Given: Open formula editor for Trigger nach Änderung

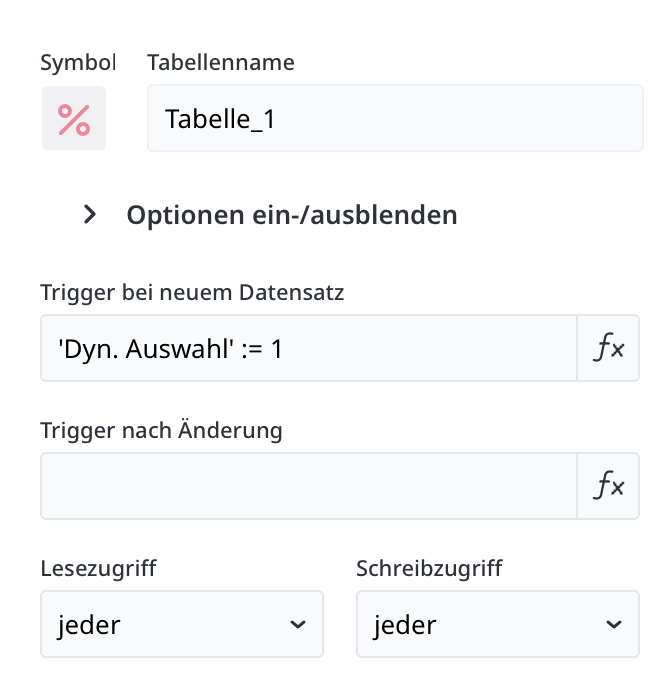Looking at the screenshot, I should (x=609, y=486).
